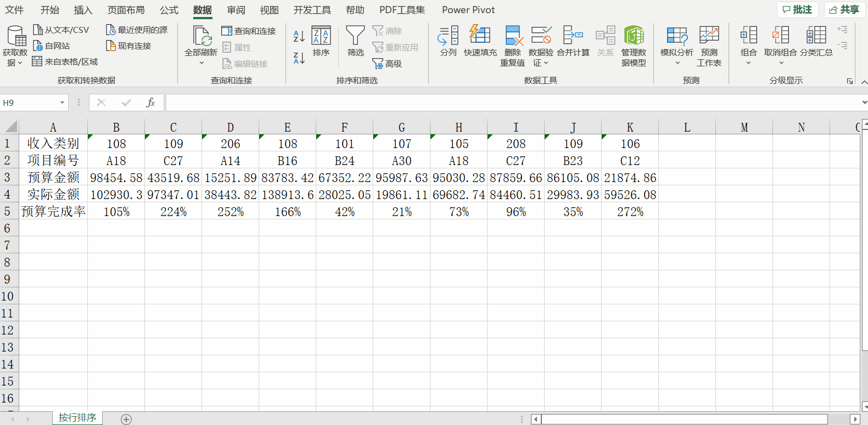Open the 排序 sort dialog
Screen dimensions: 868x425
point(321,41)
